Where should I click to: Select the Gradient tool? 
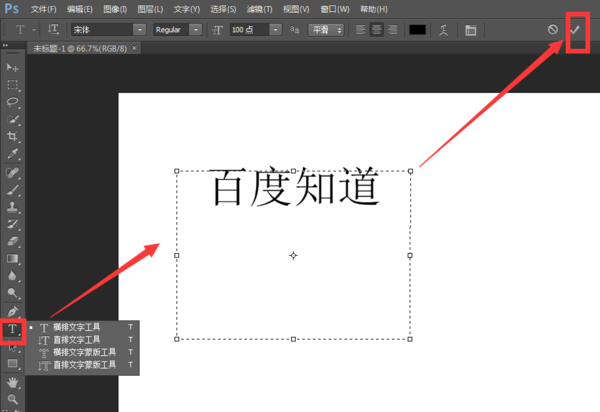coord(12,259)
